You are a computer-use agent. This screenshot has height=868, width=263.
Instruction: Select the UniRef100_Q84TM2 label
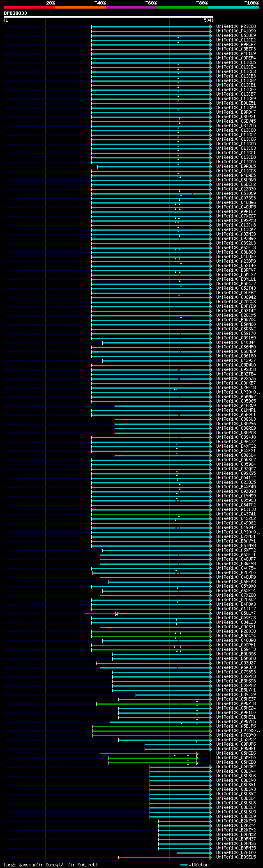pos(236,505)
